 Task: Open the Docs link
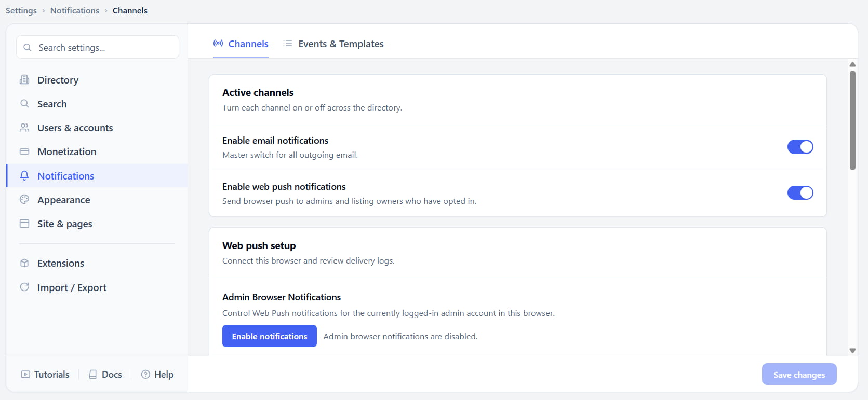click(105, 374)
